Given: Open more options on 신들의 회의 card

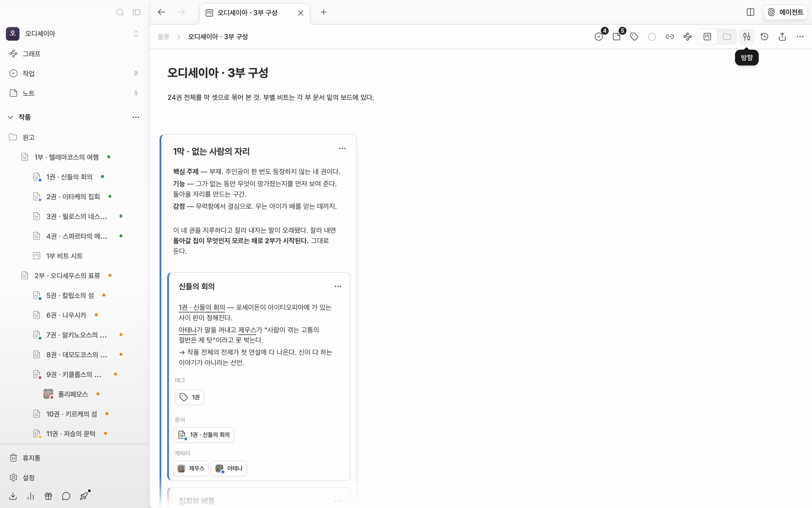Looking at the screenshot, I should pyautogui.click(x=338, y=286).
